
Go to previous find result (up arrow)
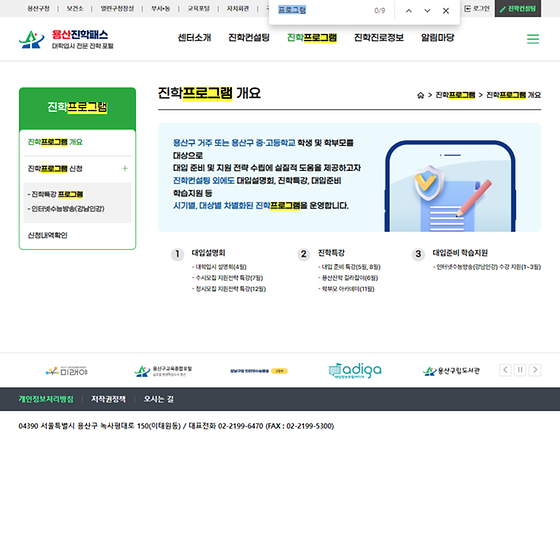409,11
